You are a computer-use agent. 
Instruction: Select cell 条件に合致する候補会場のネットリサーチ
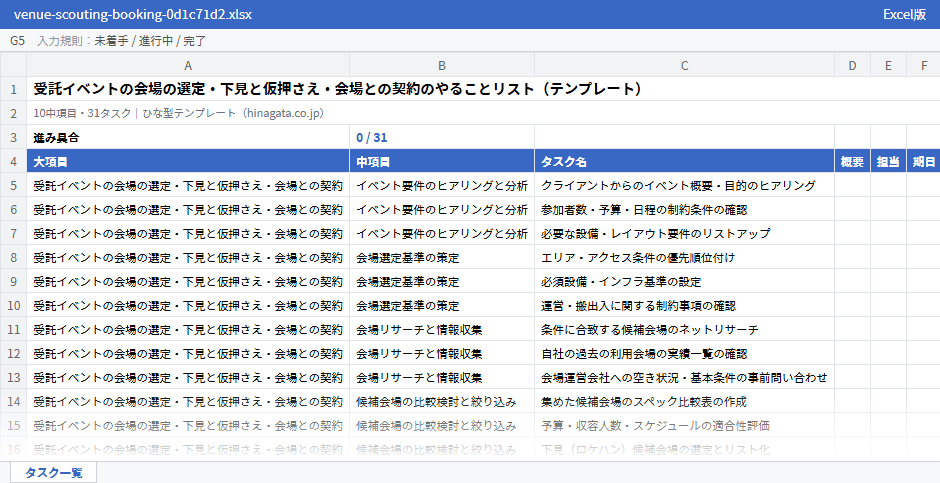pyautogui.click(x=685, y=329)
